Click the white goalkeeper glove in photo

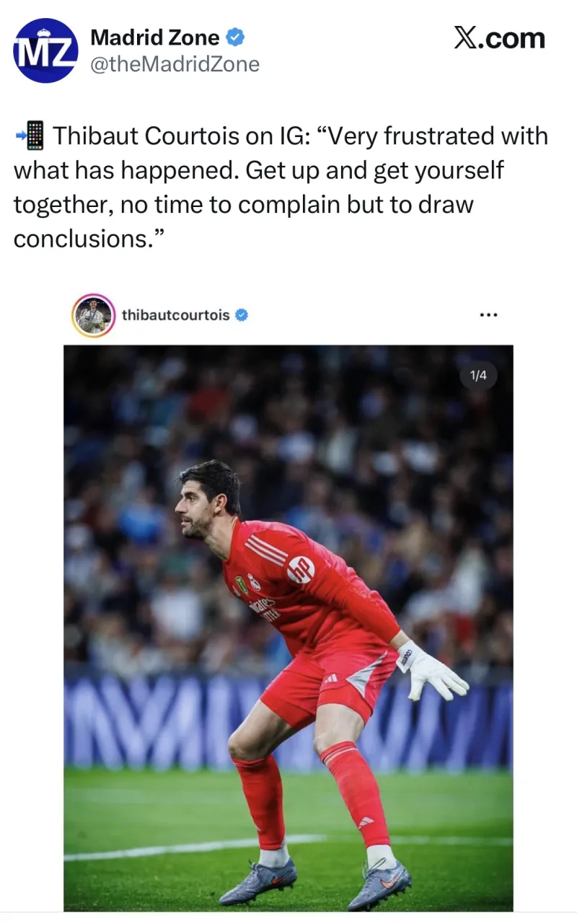pyautogui.click(x=430, y=669)
